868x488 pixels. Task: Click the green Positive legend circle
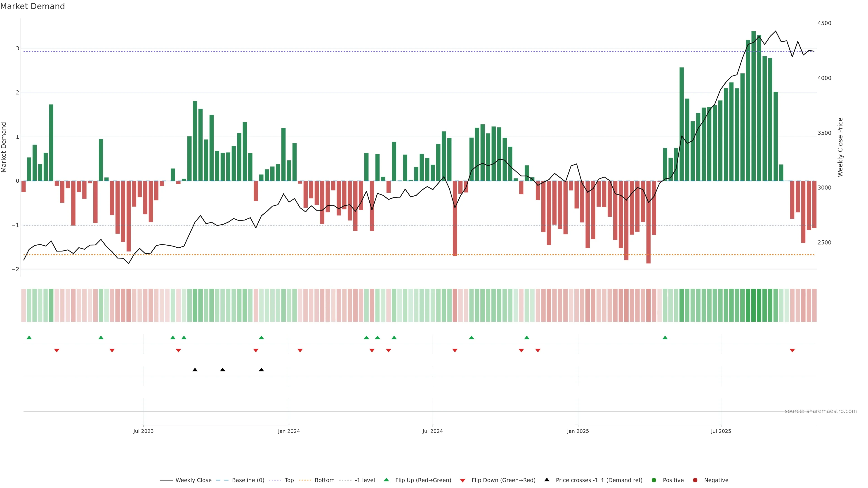point(654,480)
